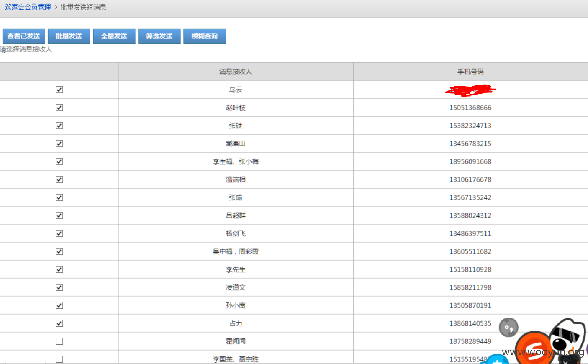The height and width of the screenshot is (364, 588).
Task: Select the name cell 吕超群
Action: pos(236,215)
